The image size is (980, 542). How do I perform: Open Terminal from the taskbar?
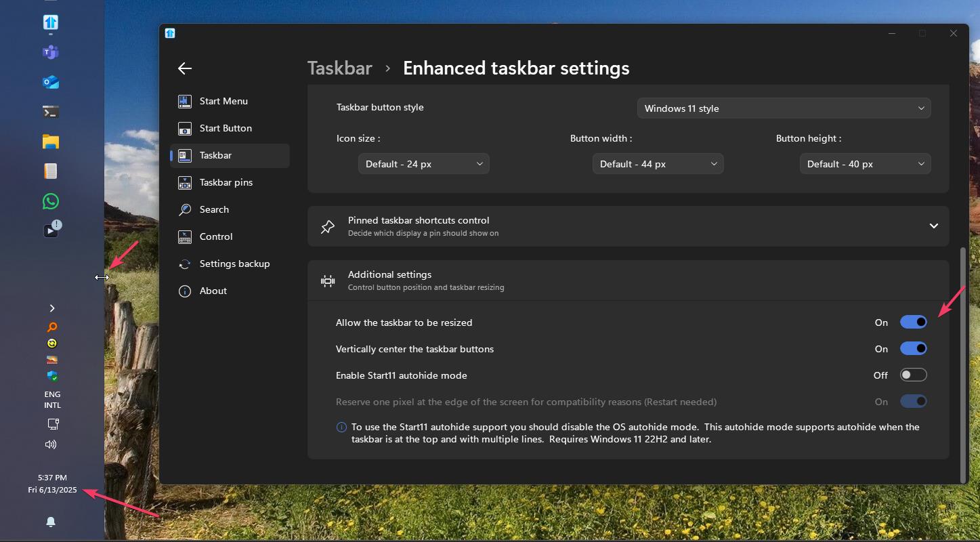(x=51, y=112)
